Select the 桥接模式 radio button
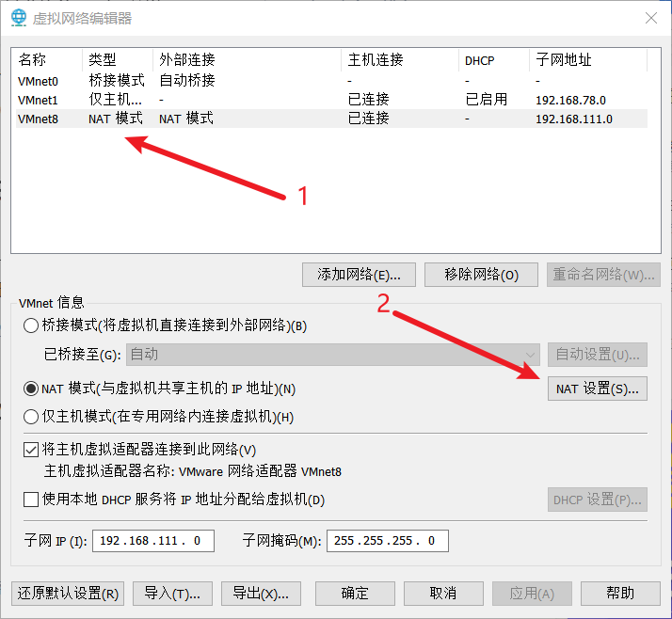 point(31,325)
